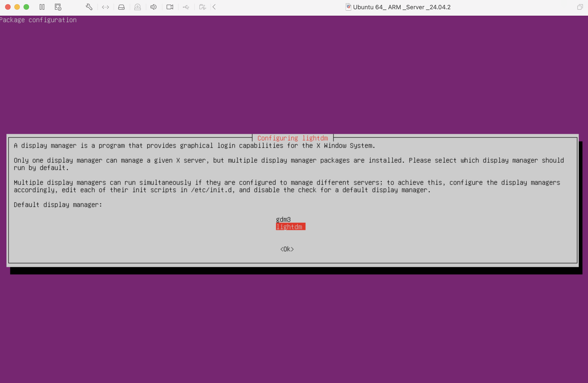Click the hard disk device icon
This screenshot has width=588, height=383.
coord(121,7)
